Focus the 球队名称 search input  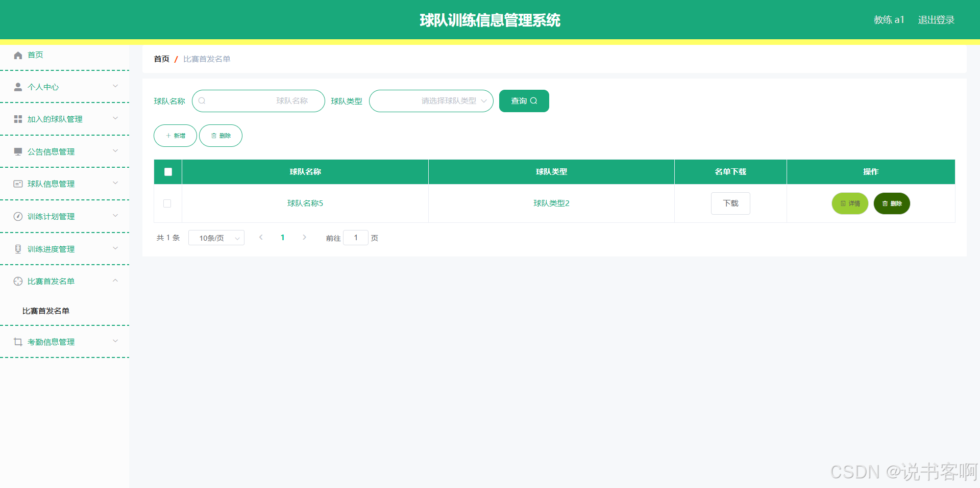click(x=258, y=101)
